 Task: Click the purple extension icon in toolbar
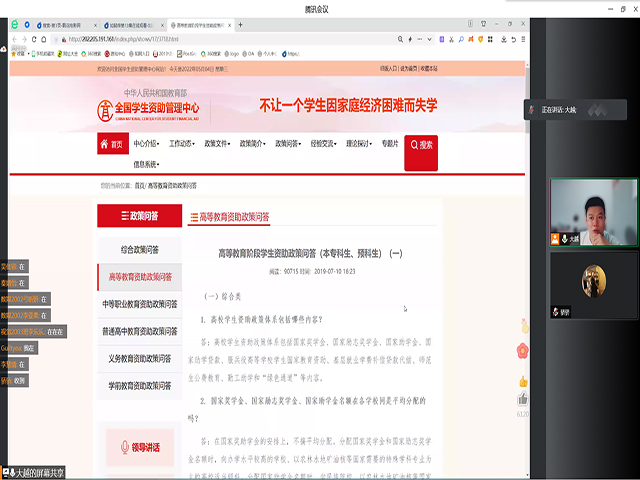442,39
